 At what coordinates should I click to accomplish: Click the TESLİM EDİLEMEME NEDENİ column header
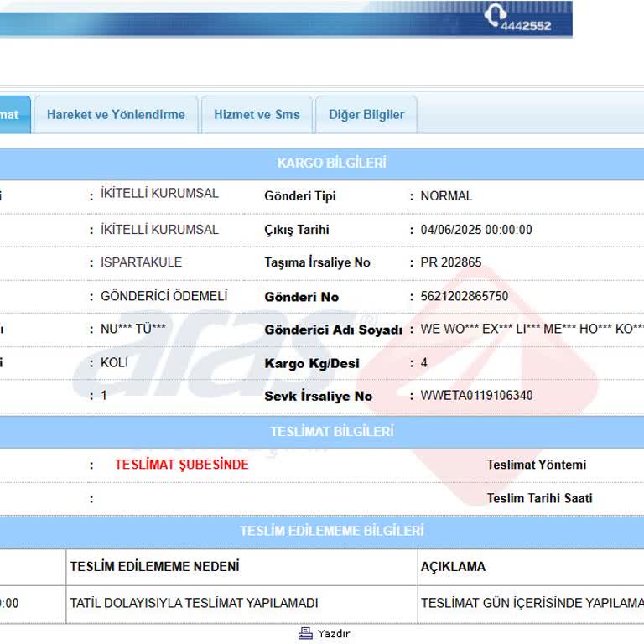coord(241,567)
